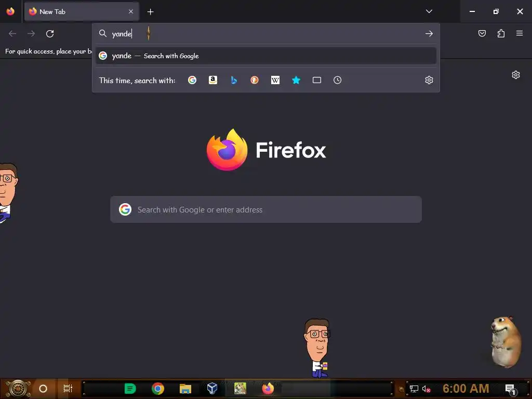Search this time with Amazon
532x399 pixels.
point(213,80)
